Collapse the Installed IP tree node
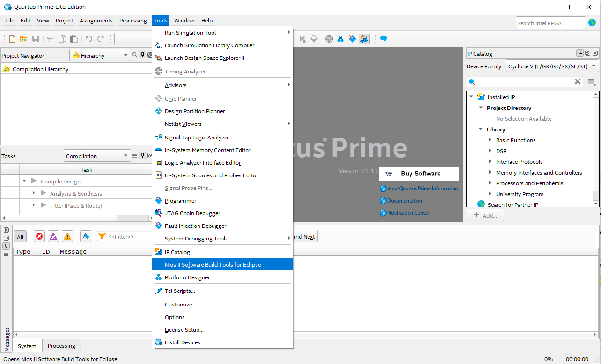The image size is (601, 364). 471,97
